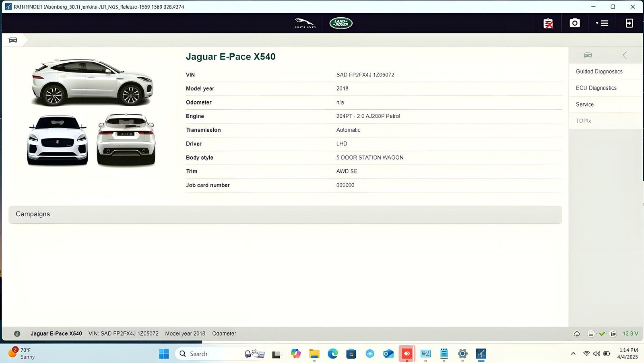Open the Service menu item
This screenshot has height=363, width=644.
pos(585,105)
